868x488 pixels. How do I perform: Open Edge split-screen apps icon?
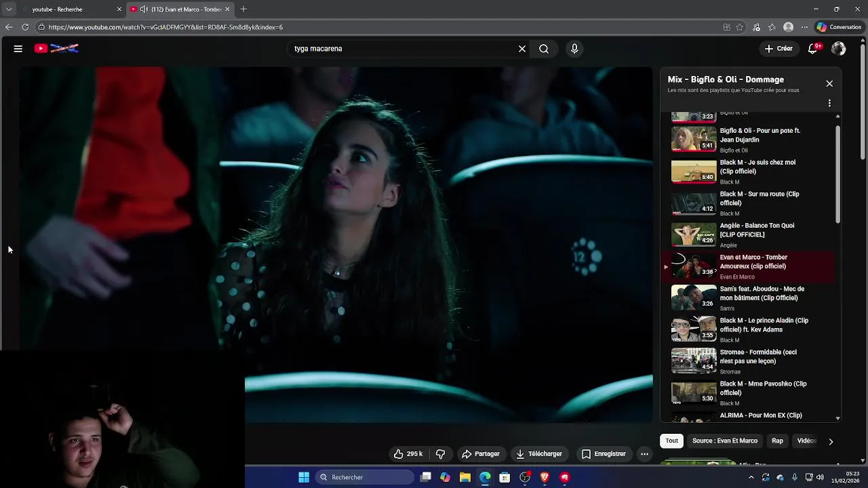pyautogui.click(x=726, y=27)
